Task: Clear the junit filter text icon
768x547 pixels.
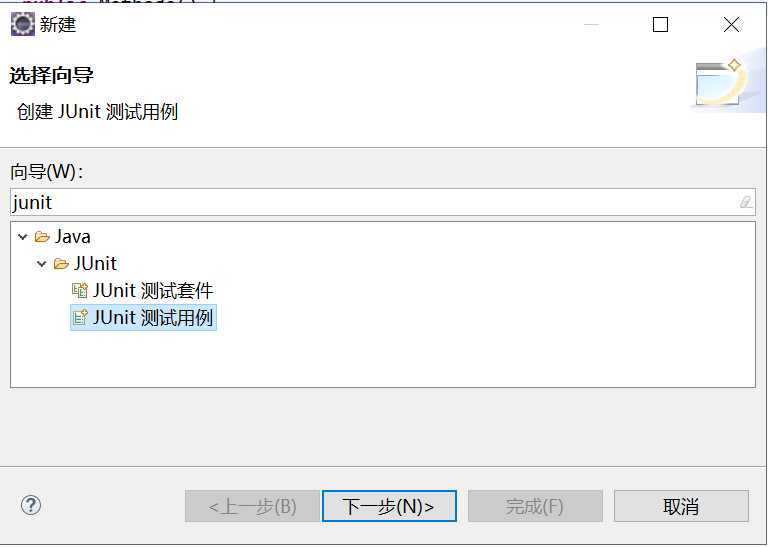Action: 745,202
